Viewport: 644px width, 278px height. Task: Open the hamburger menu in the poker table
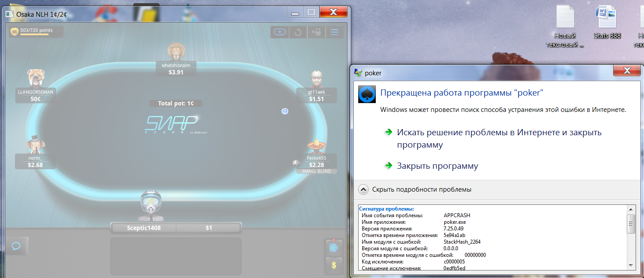334,32
